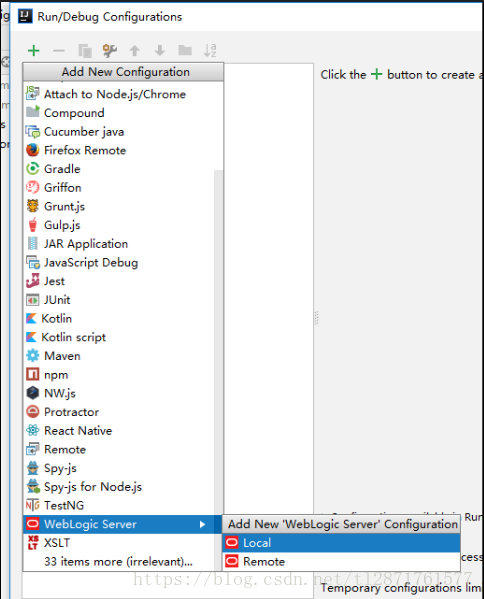Screen dimensions: 484x599
Task: Select Remote in the WebLogic Server submenu
Action: click(342, 562)
